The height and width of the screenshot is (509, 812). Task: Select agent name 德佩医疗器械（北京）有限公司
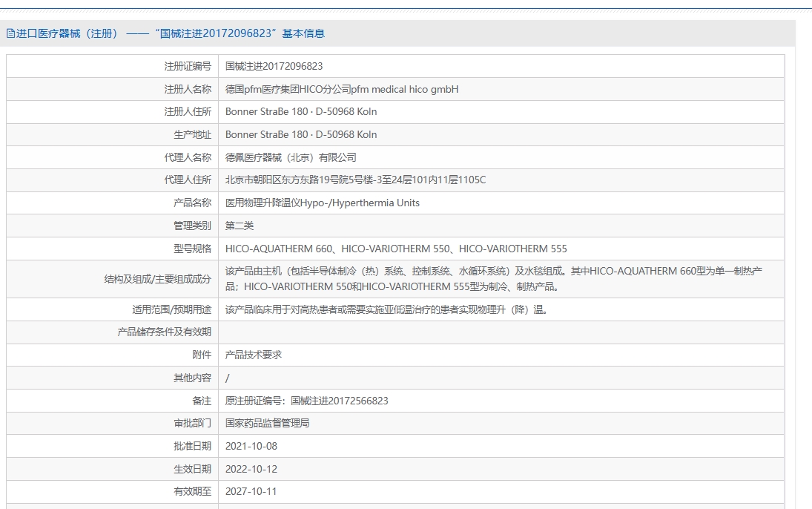pyautogui.click(x=291, y=157)
